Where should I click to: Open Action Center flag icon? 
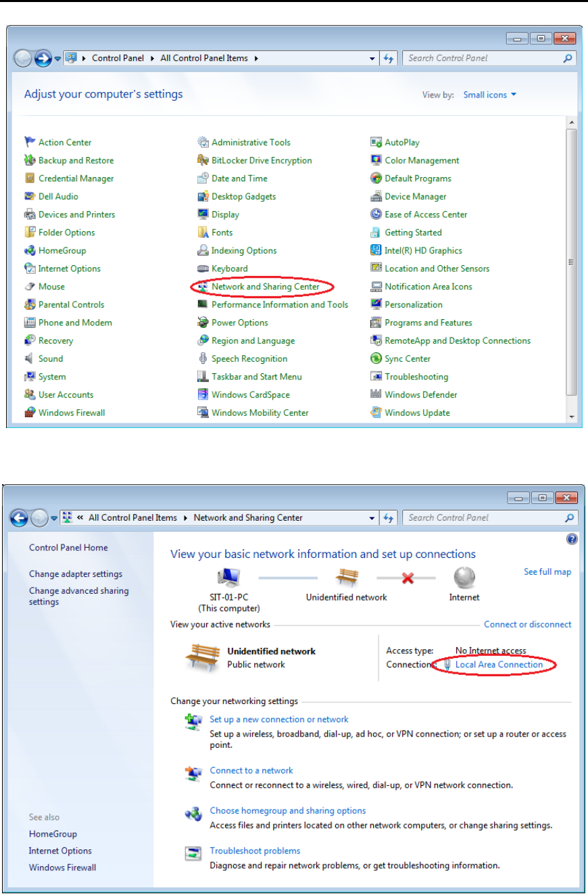pyautogui.click(x=30, y=142)
